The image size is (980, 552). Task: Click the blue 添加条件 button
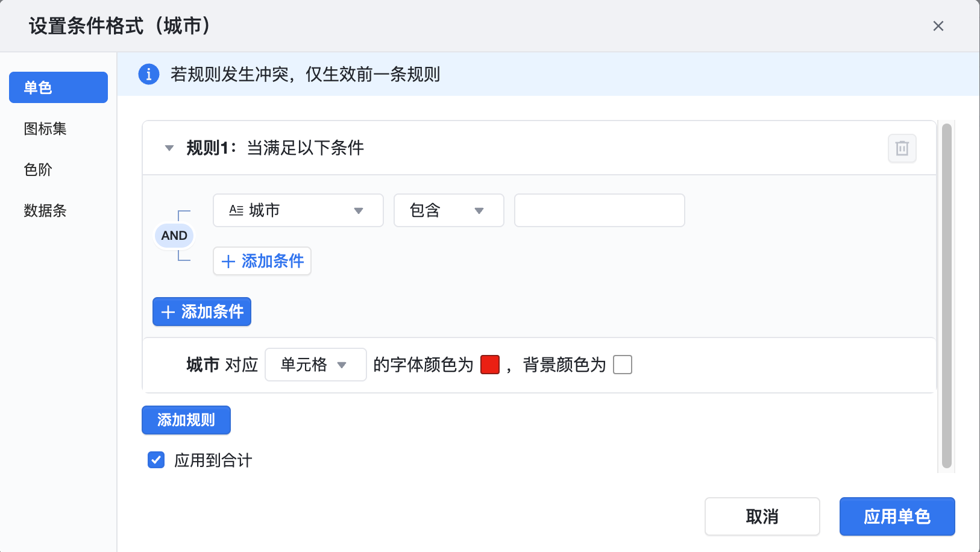pyautogui.click(x=201, y=312)
